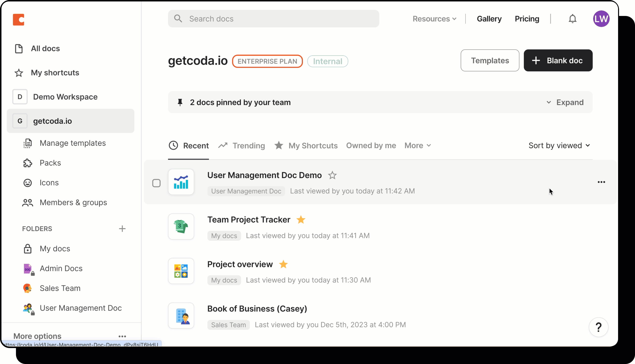Screen dimensions: 635x364
Task: Expand the docs pinned by your team
Action: [x=570, y=102]
